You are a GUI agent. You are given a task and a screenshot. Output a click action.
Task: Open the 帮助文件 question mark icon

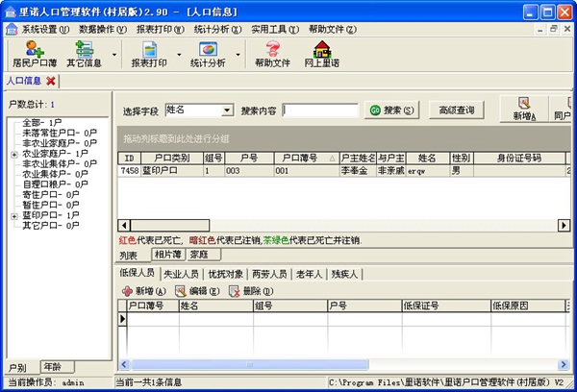click(273, 54)
